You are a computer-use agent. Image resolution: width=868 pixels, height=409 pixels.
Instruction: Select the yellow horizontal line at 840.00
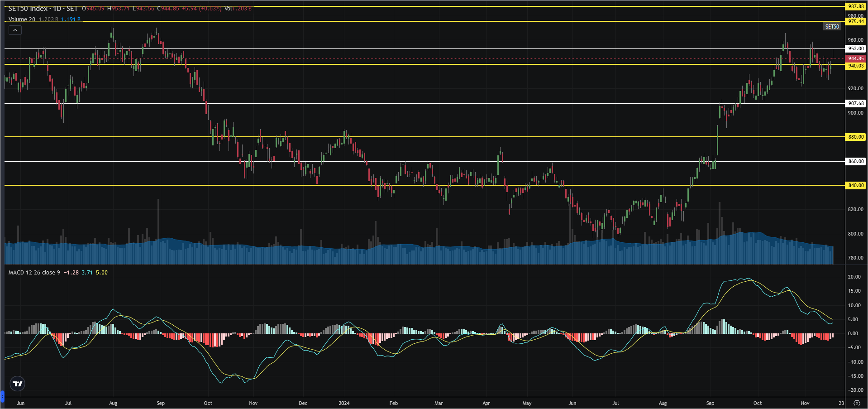pos(424,185)
